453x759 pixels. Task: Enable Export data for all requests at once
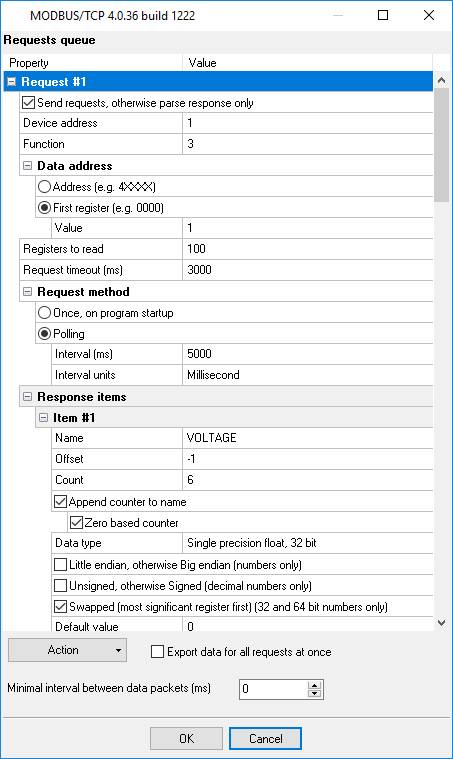coord(157,652)
